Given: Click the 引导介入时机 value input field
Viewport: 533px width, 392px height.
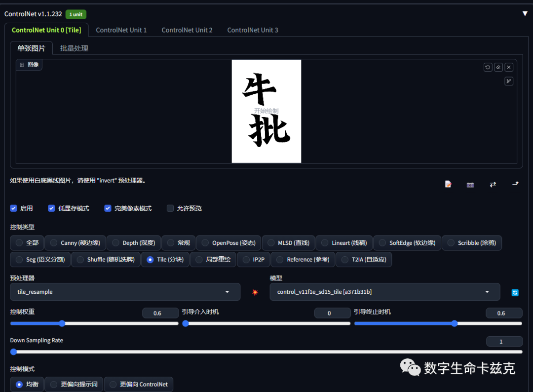Looking at the screenshot, I should click(x=333, y=313).
